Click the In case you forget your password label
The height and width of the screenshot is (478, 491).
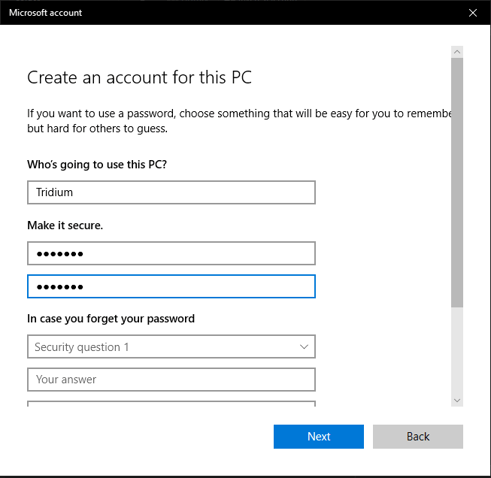[111, 319]
